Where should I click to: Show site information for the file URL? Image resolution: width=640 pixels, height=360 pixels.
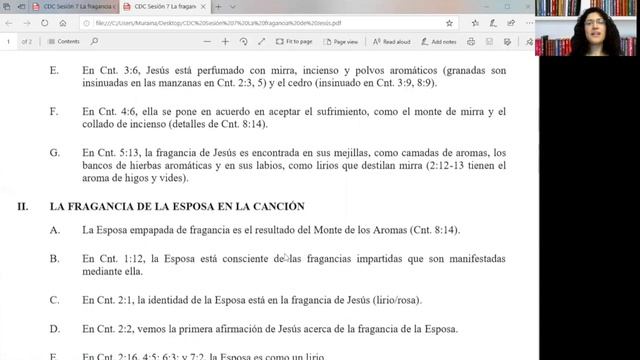point(87,23)
